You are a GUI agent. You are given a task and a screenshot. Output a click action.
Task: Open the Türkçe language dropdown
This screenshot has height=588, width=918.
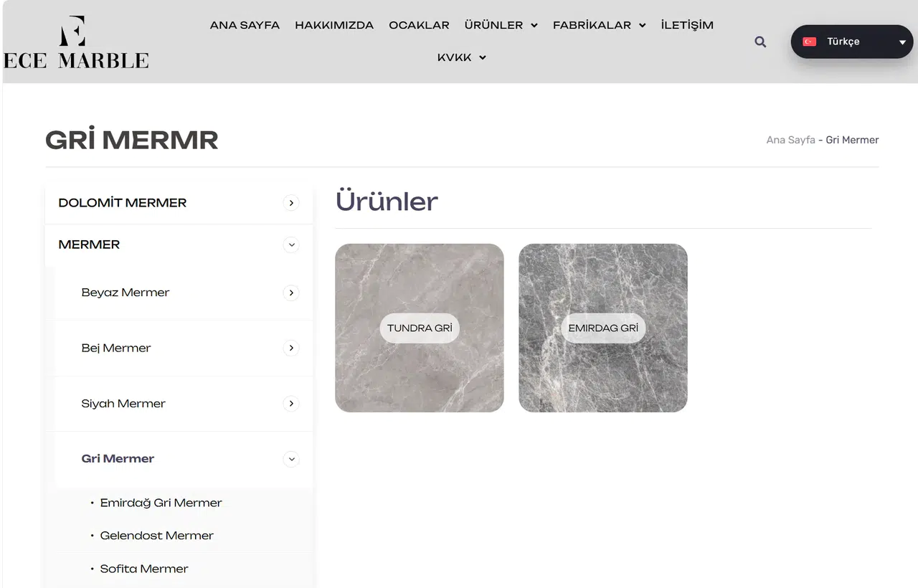point(851,42)
